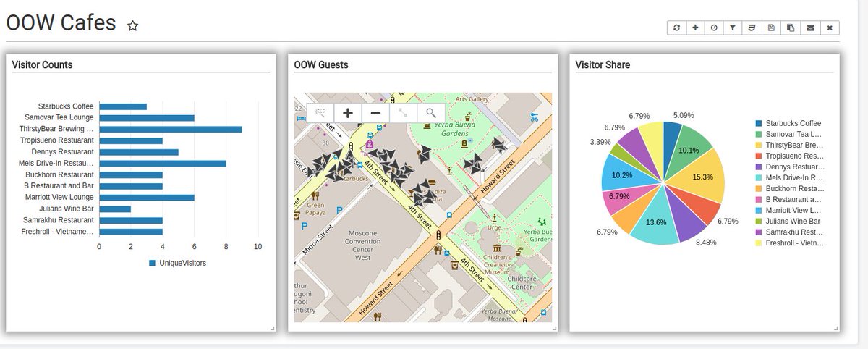
Task: Activate the map area selection tool
Action: click(x=320, y=113)
